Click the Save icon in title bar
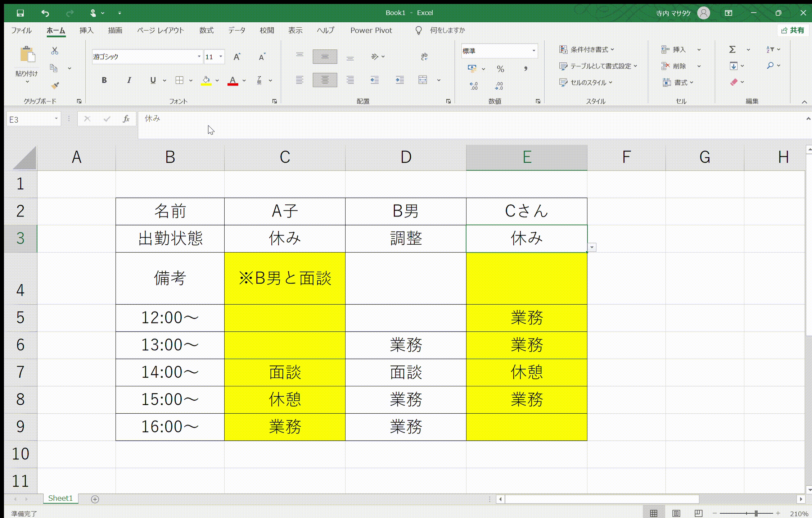 pos(20,13)
